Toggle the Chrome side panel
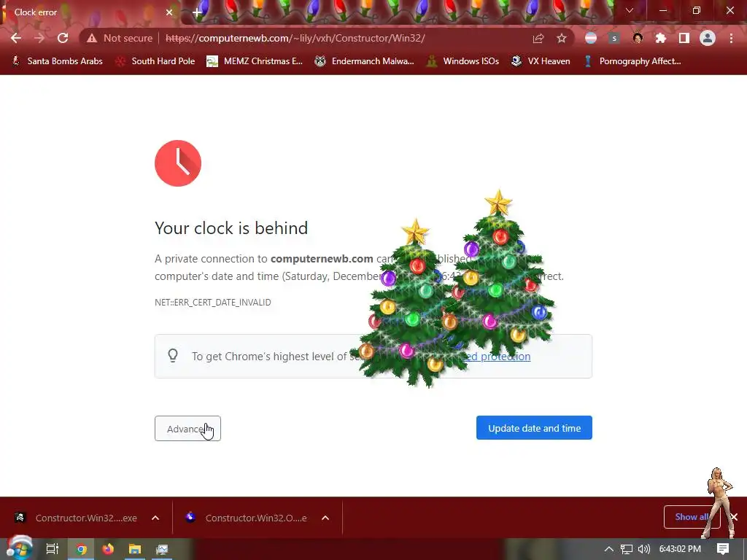747x560 pixels. [x=684, y=38]
